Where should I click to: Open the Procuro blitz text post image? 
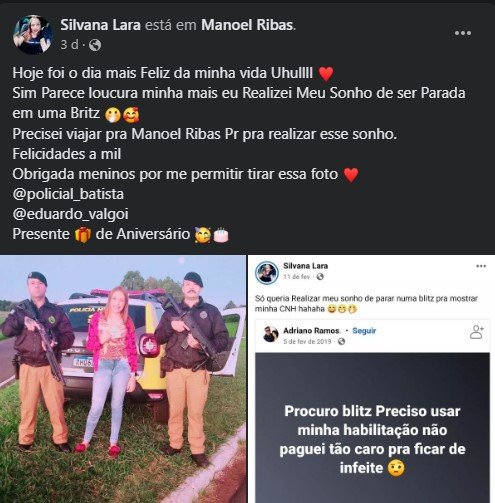(372, 428)
